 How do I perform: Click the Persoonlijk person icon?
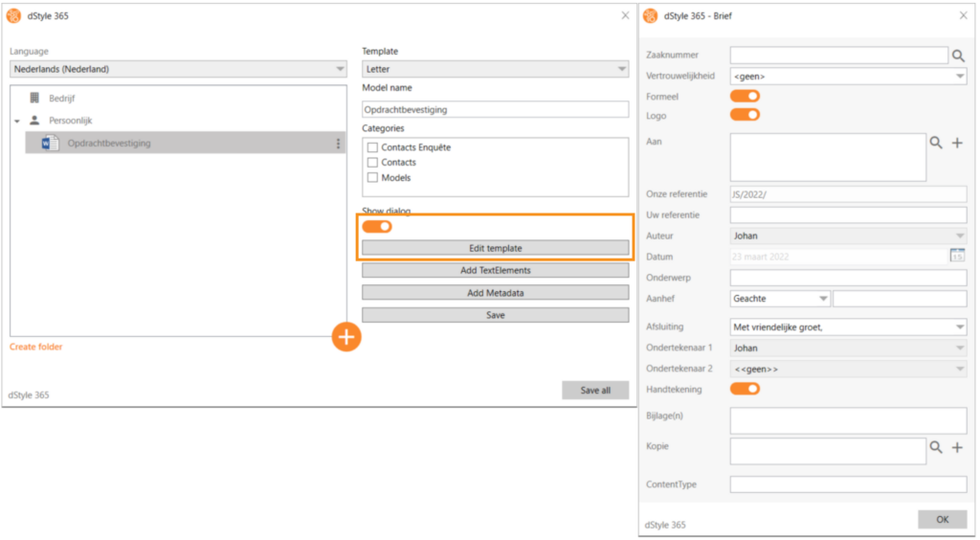pos(34,120)
